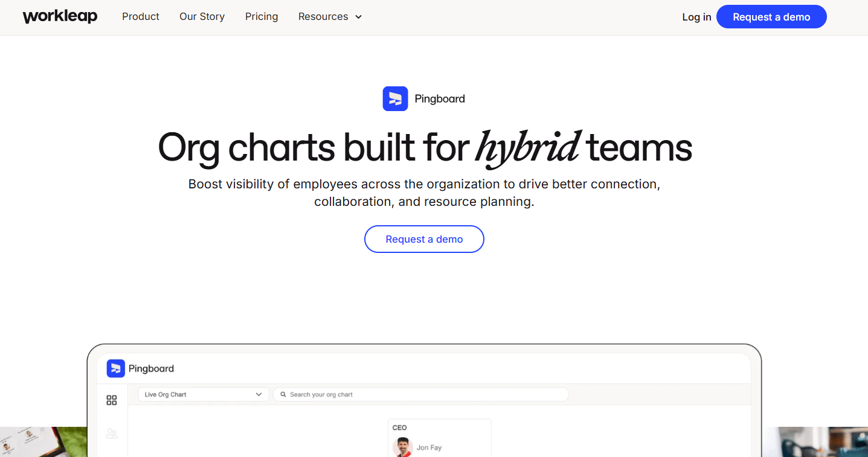Go to the Our Story page
868x457 pixels.
point(202,17)
